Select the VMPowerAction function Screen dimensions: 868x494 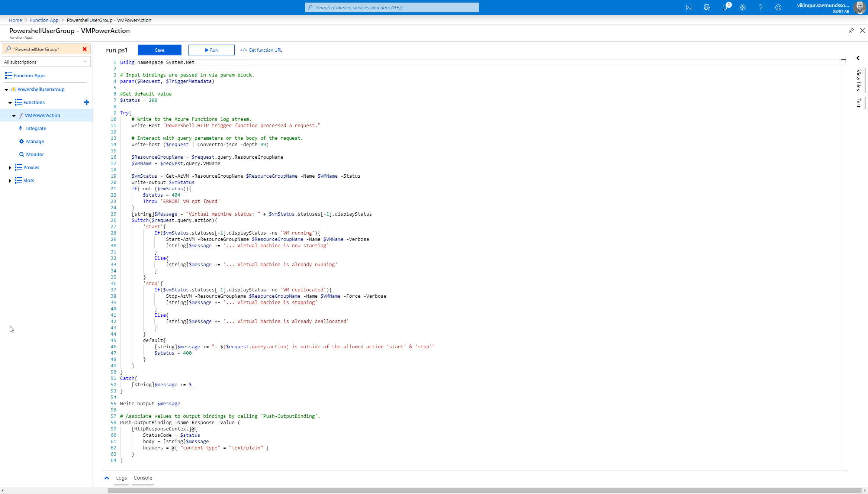coord(42,115)
